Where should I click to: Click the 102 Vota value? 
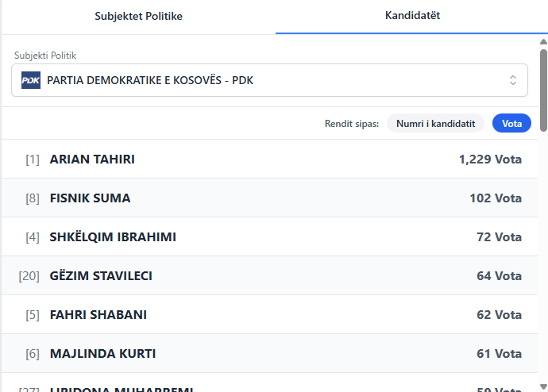point(495,198)
